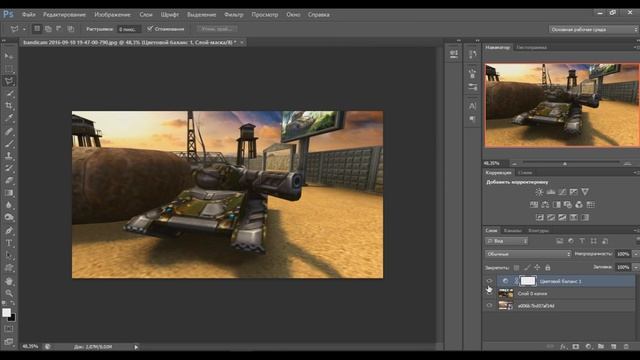Toggle lock position
Viewport: 640px width, 360px height.
[x=537, y=268]
